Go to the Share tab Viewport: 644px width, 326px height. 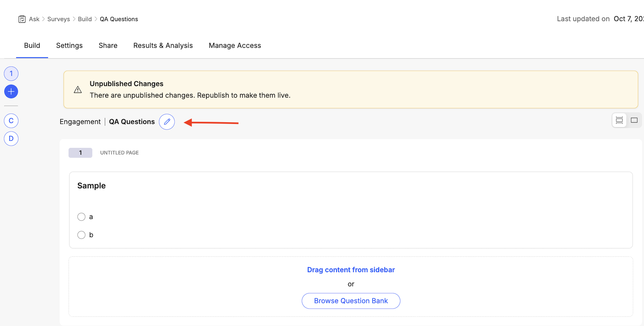point(108,46)
